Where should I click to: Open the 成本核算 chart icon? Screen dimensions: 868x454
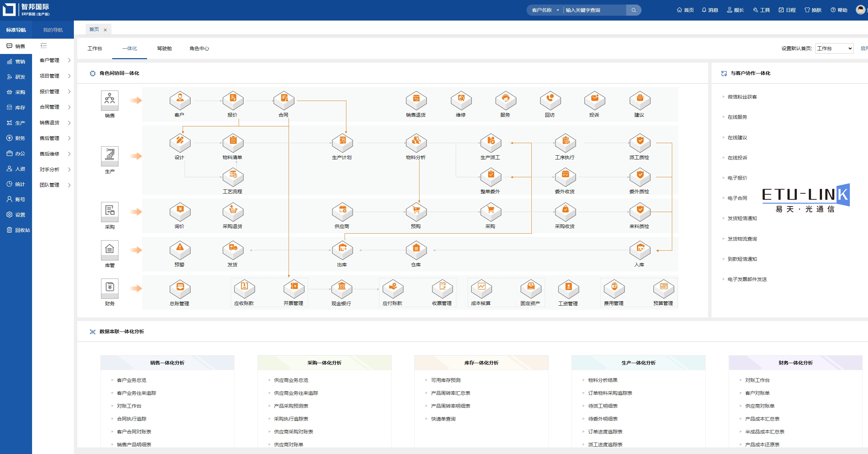click(481, 289)
